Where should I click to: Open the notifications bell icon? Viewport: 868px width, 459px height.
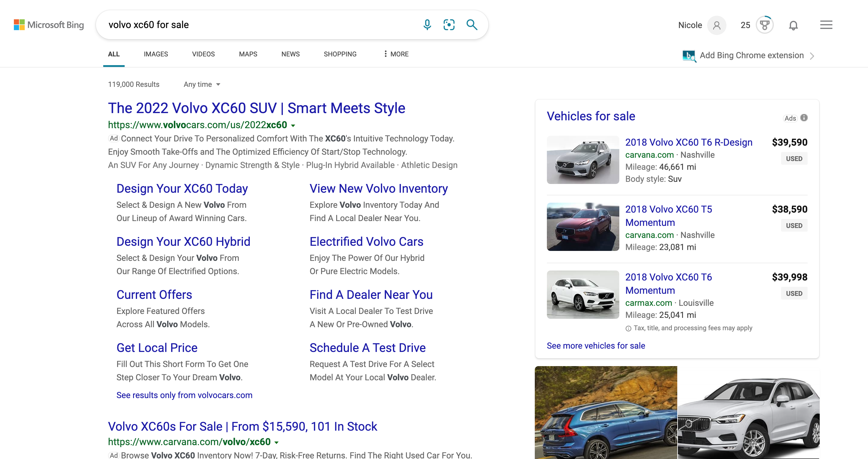tap(793, 25)
